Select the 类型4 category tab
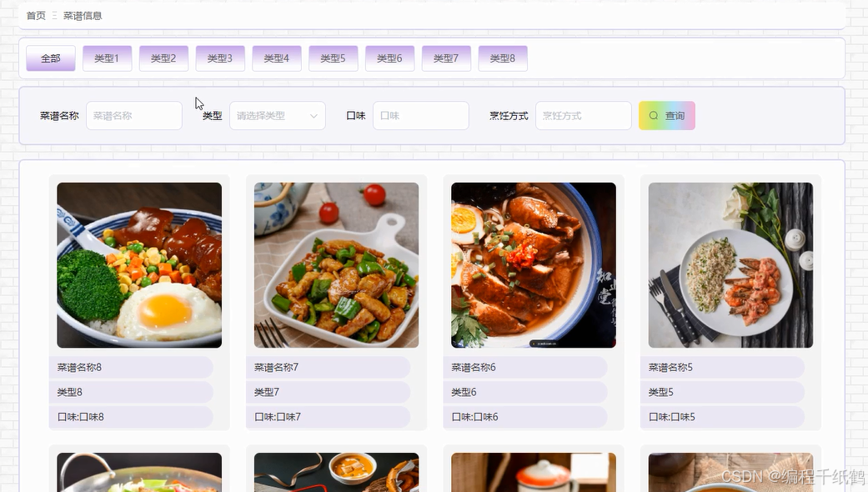868x492 pixels. (x=276, y=58)
